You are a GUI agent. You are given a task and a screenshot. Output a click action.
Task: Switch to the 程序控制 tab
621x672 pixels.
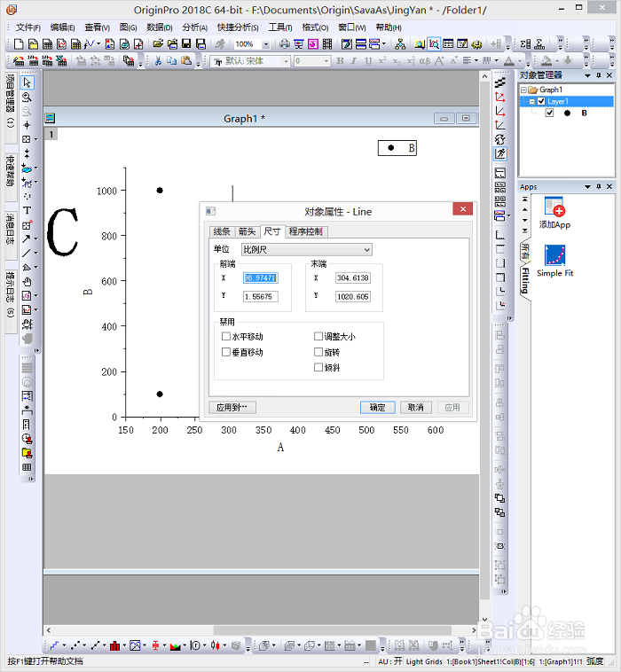click(305, 231)
